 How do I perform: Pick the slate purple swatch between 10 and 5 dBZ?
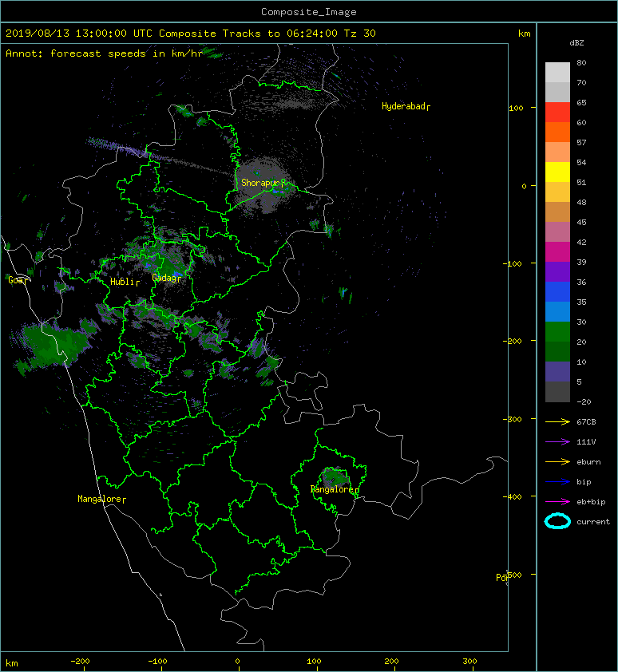(x=557, y=371)
